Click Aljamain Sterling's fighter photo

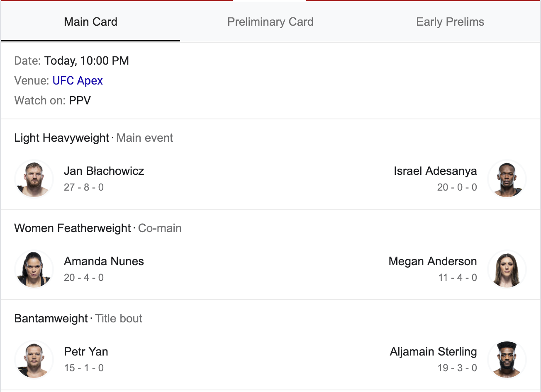click(507, 360)
